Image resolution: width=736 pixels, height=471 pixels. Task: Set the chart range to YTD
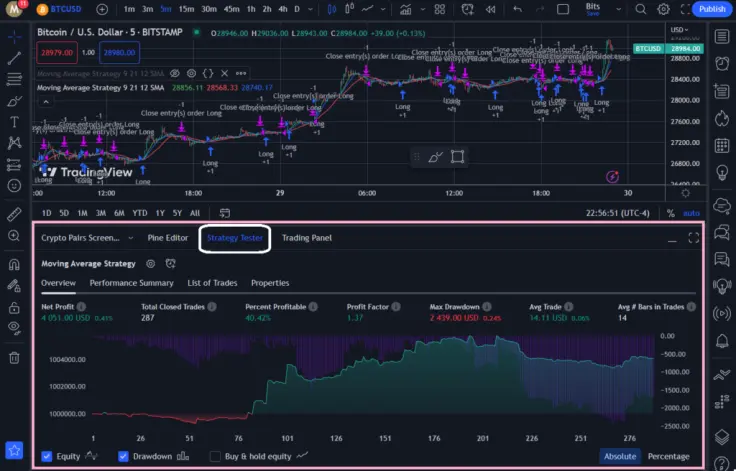coord(139,213)
